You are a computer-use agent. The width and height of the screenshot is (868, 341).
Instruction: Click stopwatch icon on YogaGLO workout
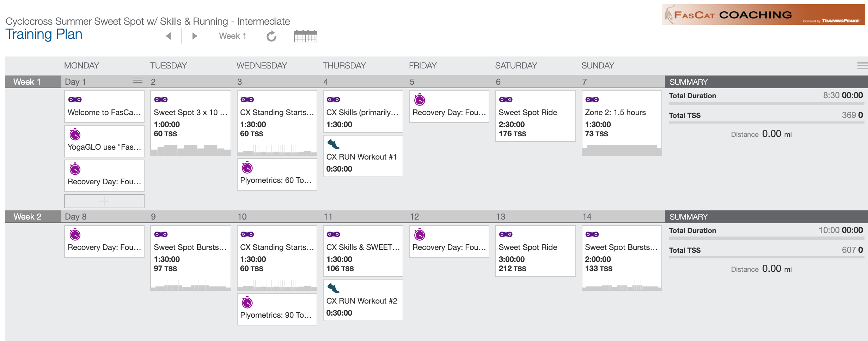(75, 134)
